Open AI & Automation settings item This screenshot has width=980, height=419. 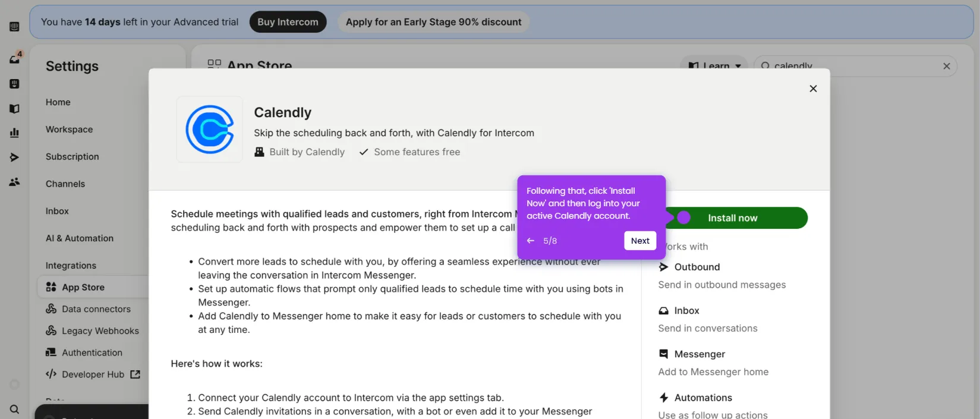click(80, 238)
